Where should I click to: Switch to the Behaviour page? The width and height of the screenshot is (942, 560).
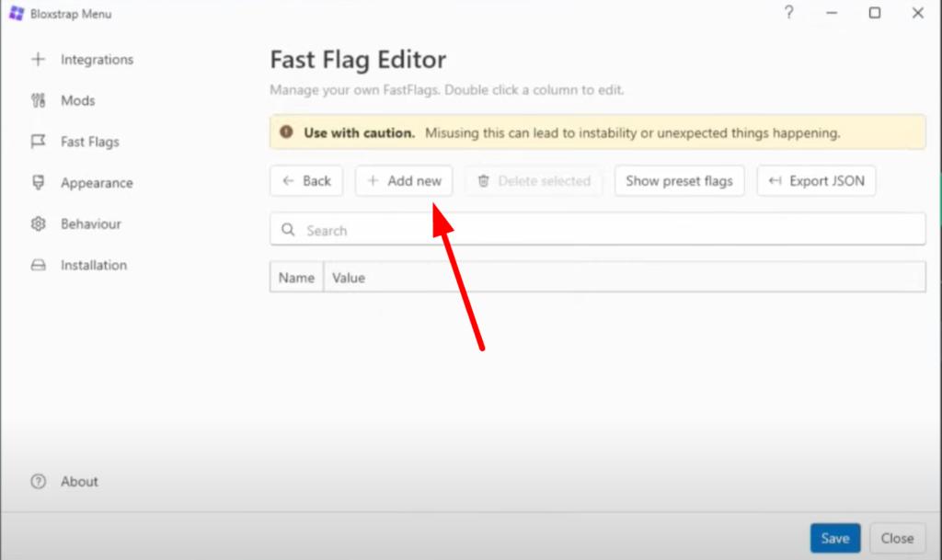(x=75, y=223)
